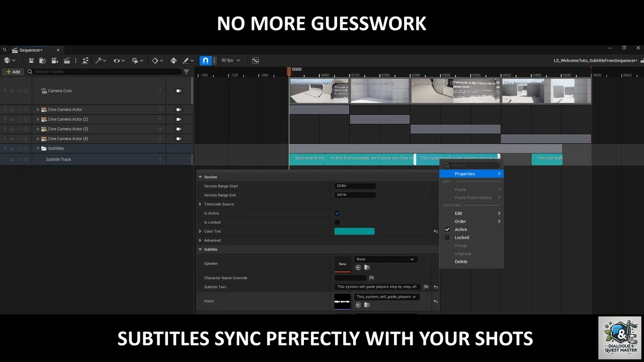This screenshot has height=362, width=644.
Task: Expand the Cine Camera Actor (2) track
Action: 38,119
